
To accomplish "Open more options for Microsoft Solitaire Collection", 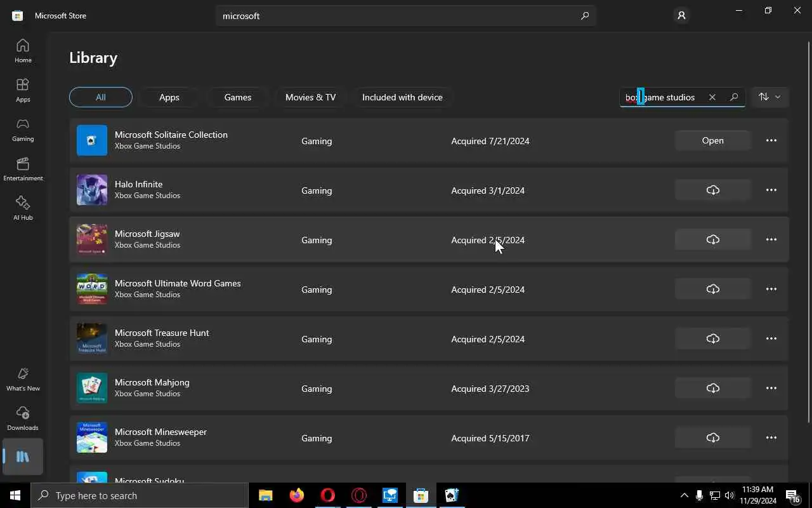I will [771, 140].
